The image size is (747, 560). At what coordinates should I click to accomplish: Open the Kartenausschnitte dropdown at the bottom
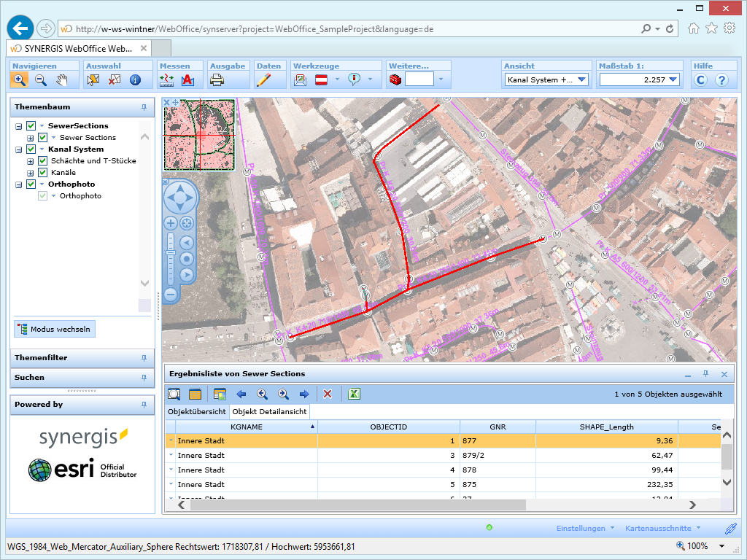pyautogui.click(x=661, y=528)
